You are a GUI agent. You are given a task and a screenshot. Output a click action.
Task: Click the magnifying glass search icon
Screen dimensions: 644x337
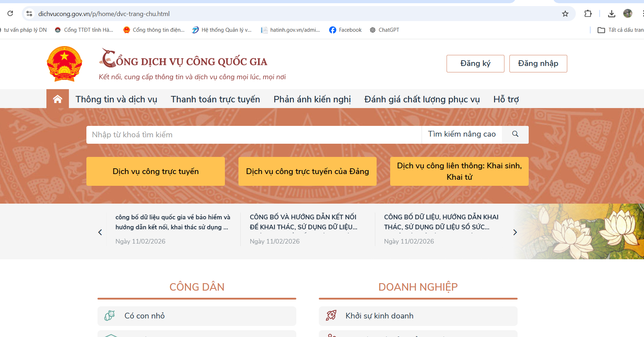[x=515, y=134]
